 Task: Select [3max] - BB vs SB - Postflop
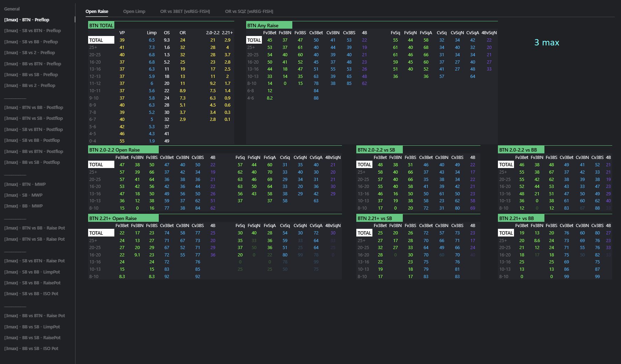(32, 162)
